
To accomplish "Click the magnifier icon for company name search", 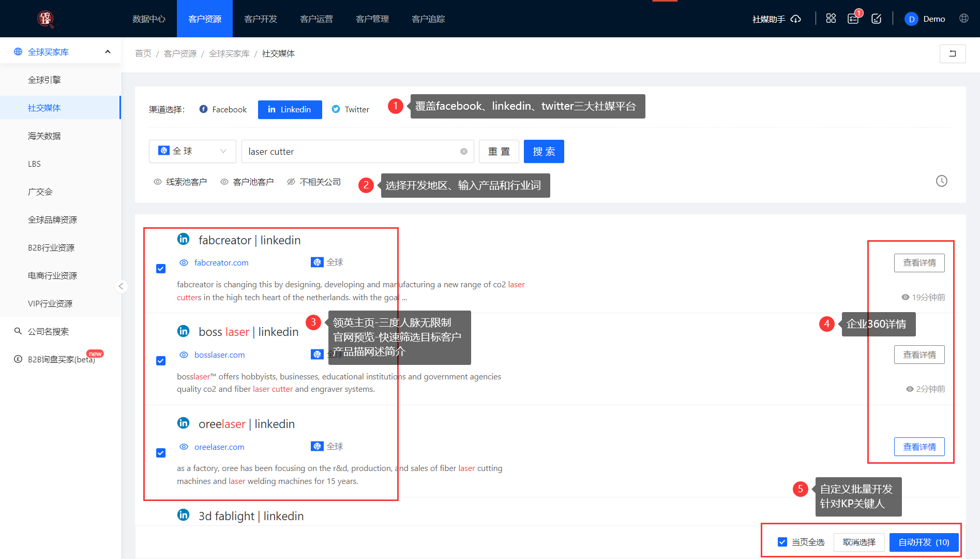I will point(18,331).
